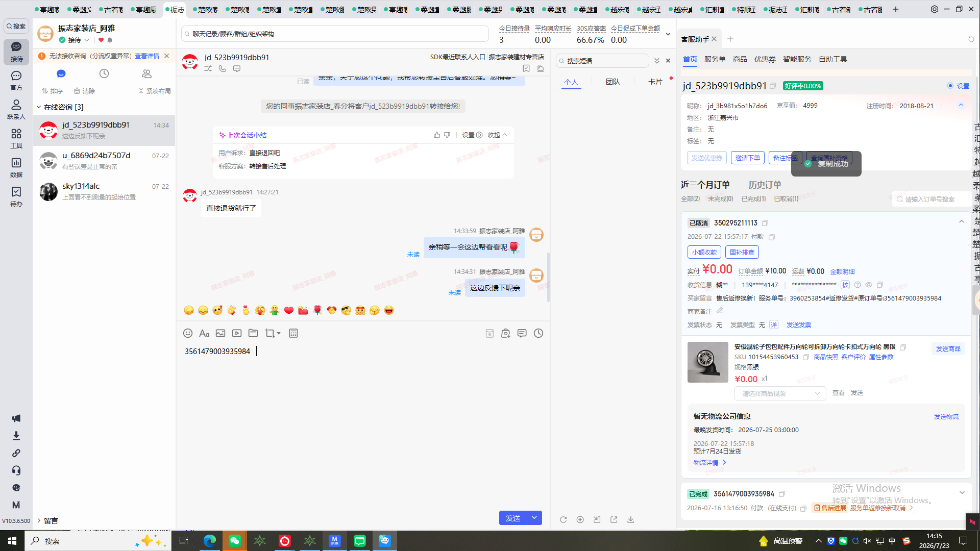Click the send file folder icon
Screen dimensions: 980x551
coord(253,333)
